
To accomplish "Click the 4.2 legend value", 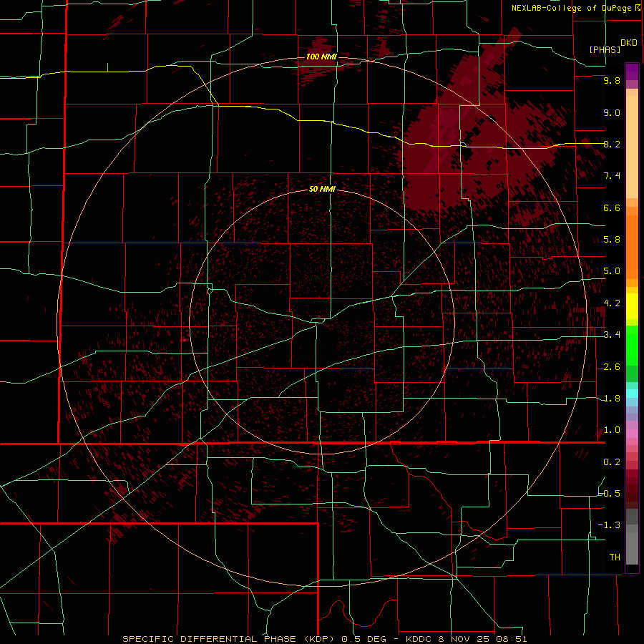I will click(612, 303).
